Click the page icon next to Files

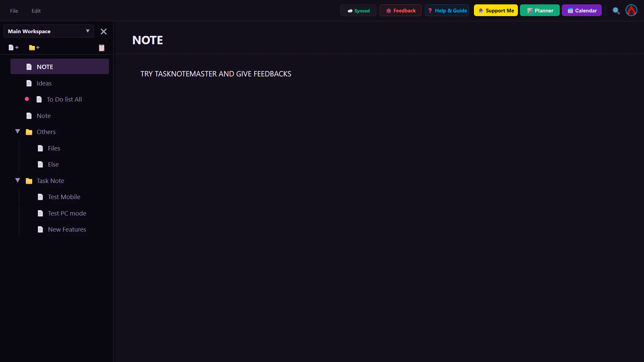tap(40, 148)
